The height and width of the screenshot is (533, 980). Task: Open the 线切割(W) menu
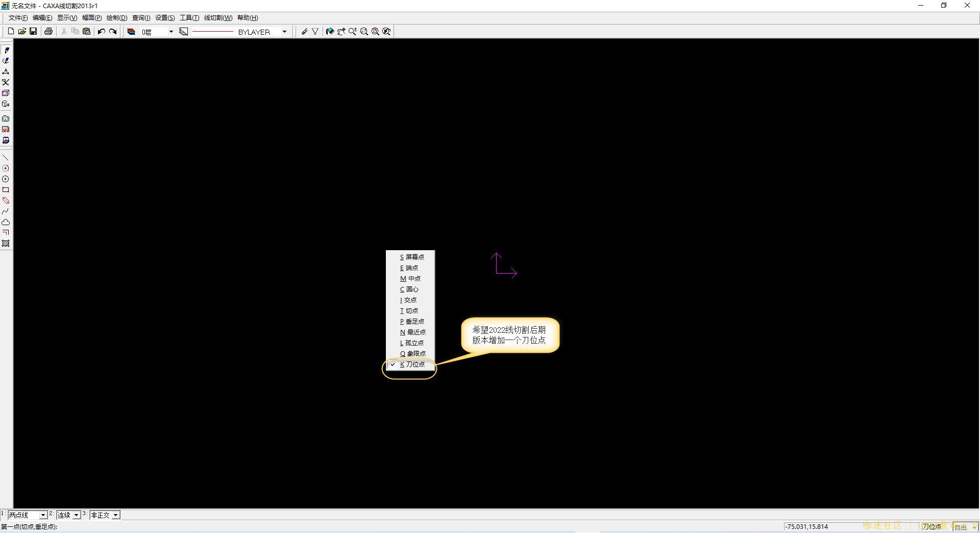pos(218,18)
